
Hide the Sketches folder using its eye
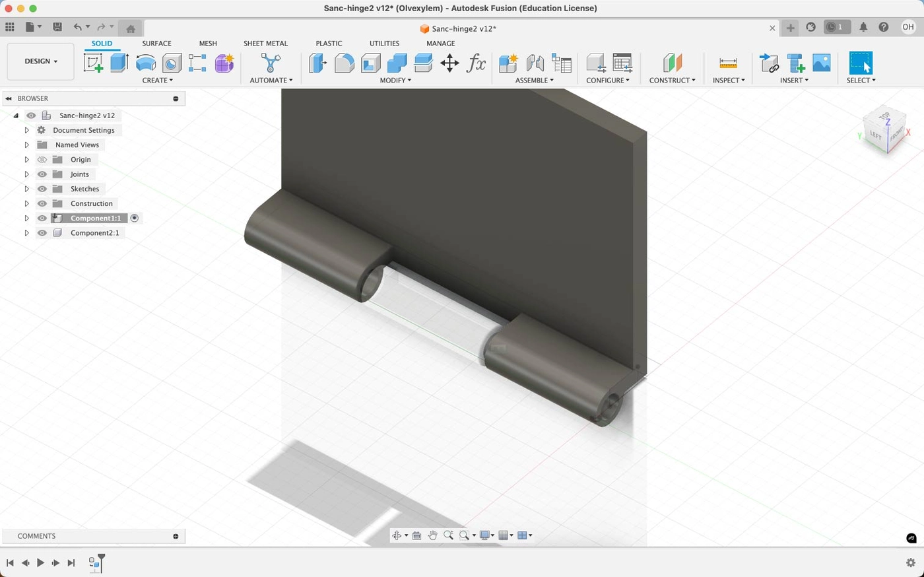(x=42, y=189)
